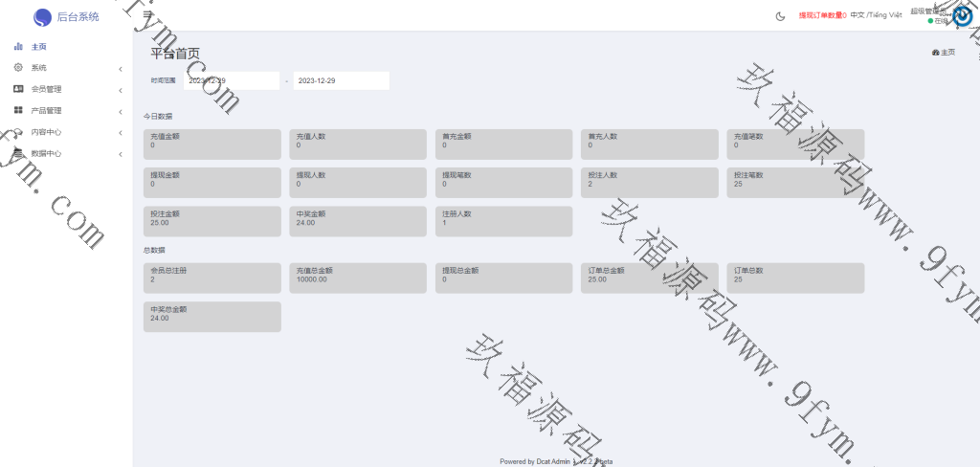This screenshot has height=467, width=980.
Task: Click the gear icon beside 系统
Action: click(x=18, y=68)
